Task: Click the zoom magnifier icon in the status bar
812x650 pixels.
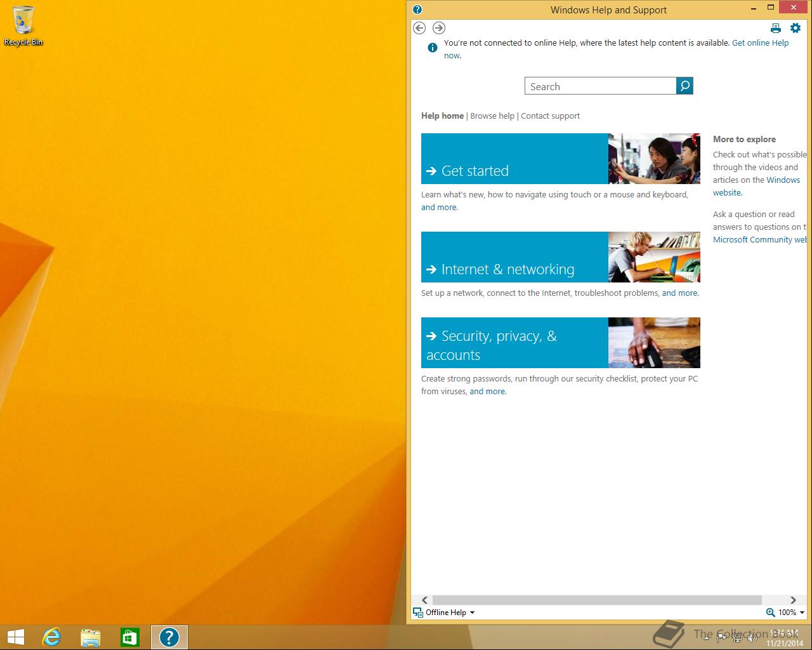Action: pos(771,613)
